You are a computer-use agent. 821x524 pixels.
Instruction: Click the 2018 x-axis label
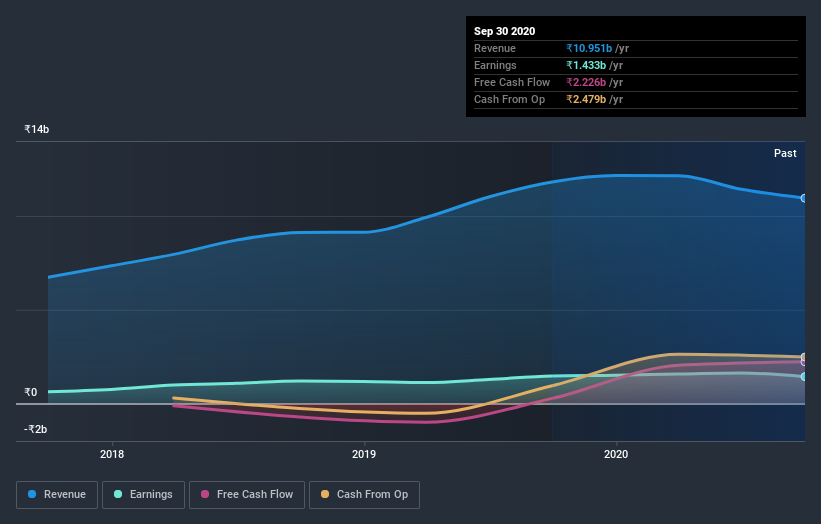pyautogui.click(x=112, y=454)
